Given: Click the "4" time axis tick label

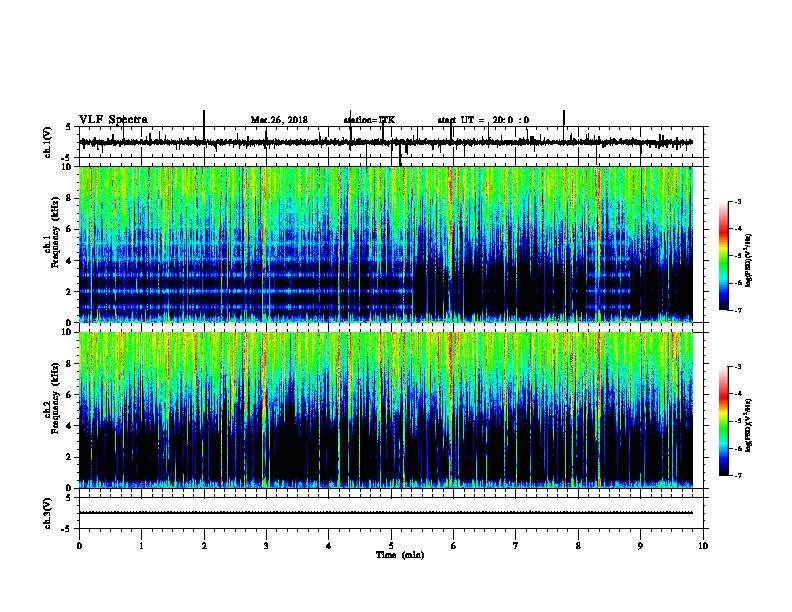Looking at the screenshot, I should (329, 546).
